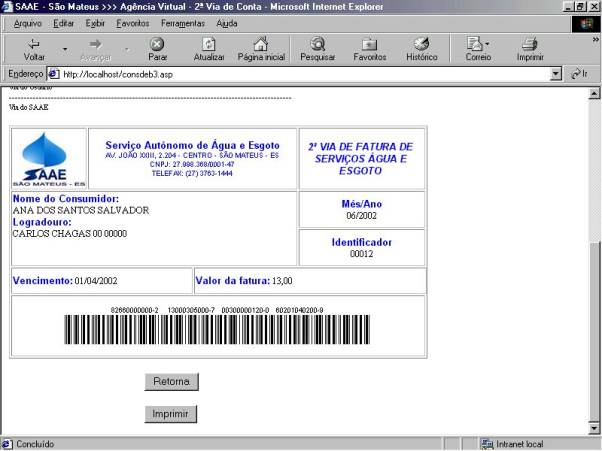Open the Voltar history dropdown arrow
Viewport: 602px width, 451px height.
point(65,49)
